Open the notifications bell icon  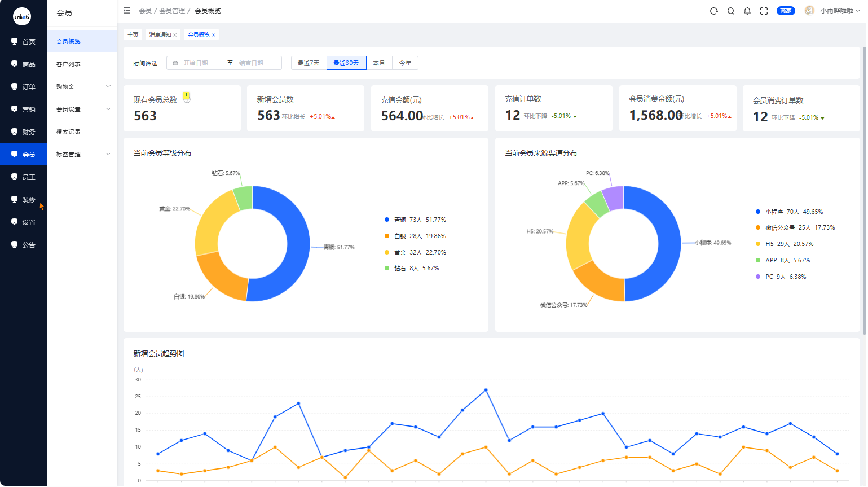tap(747, 11)
